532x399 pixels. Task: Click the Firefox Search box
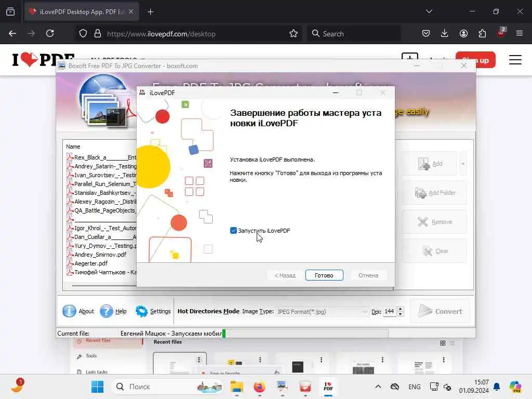tap(354, 34)
